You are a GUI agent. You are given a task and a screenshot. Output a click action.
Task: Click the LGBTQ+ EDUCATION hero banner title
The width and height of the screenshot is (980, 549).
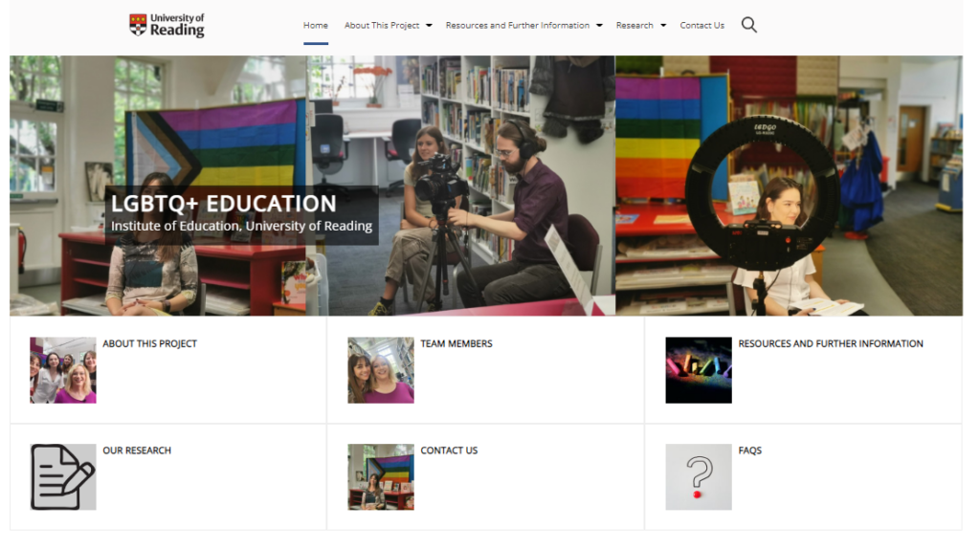[224, 204]
